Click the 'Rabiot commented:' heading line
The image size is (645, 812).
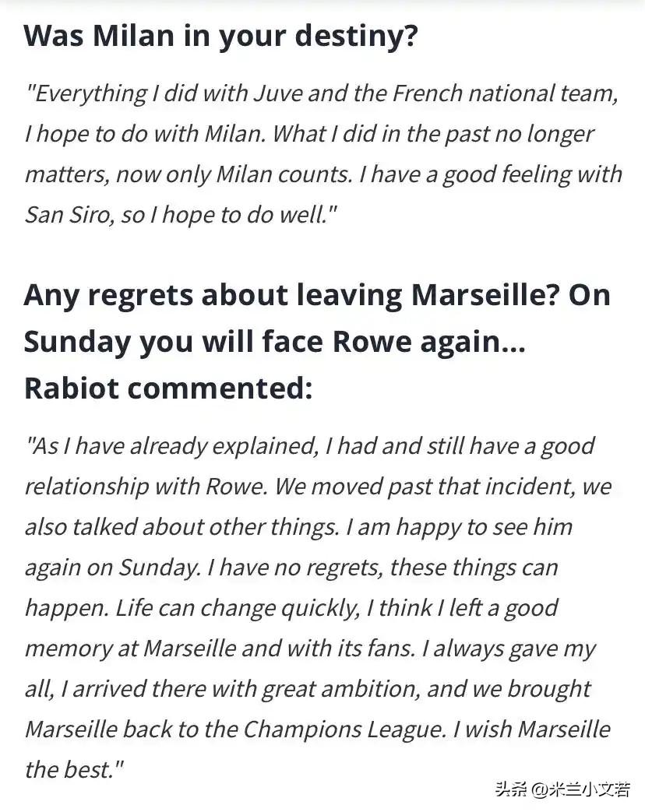[168, 388]
